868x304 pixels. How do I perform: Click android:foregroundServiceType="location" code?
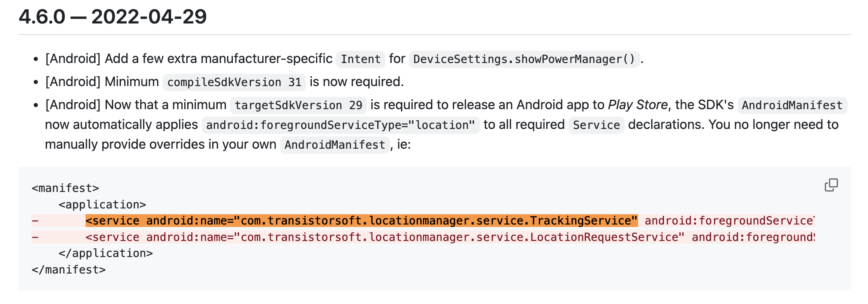tap(341, 125)
